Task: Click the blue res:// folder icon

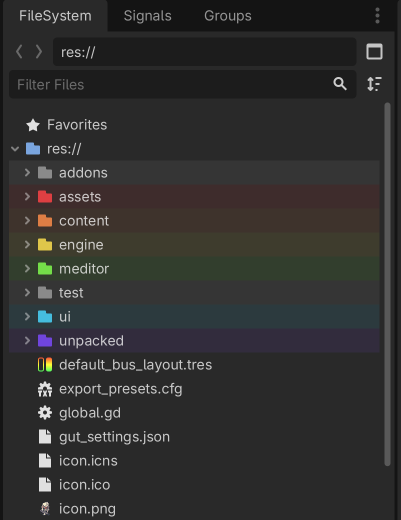Action: coord(33,149)
